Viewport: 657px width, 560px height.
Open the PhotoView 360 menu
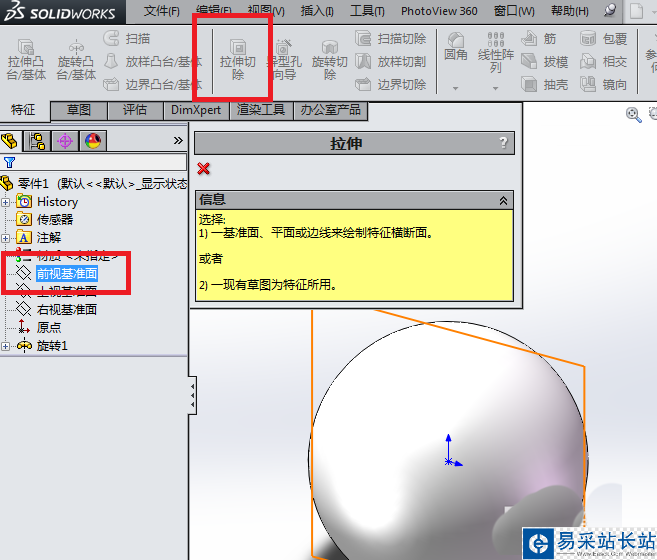[x=439, y=11]
